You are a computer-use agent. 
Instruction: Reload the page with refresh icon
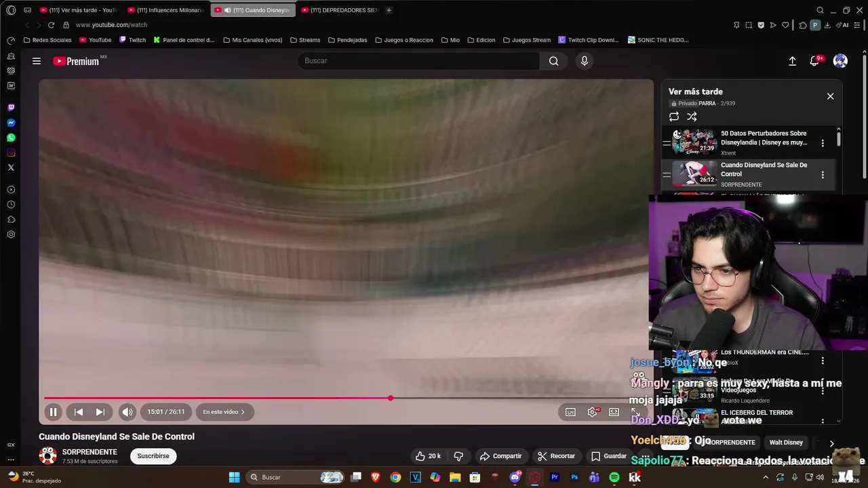pos(51,25)
